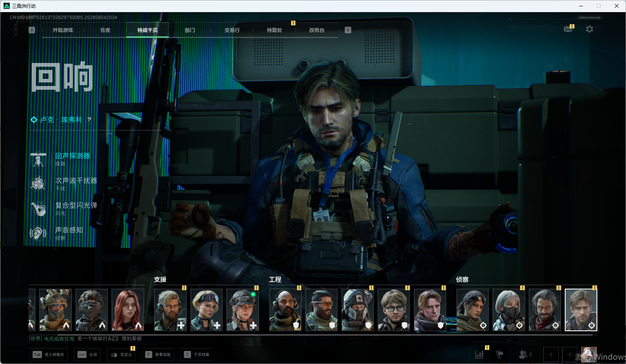The width and height of the screenshot is (626, 364).
Task: Click the 回声探测器 skill name
Action: pos(73,156)
